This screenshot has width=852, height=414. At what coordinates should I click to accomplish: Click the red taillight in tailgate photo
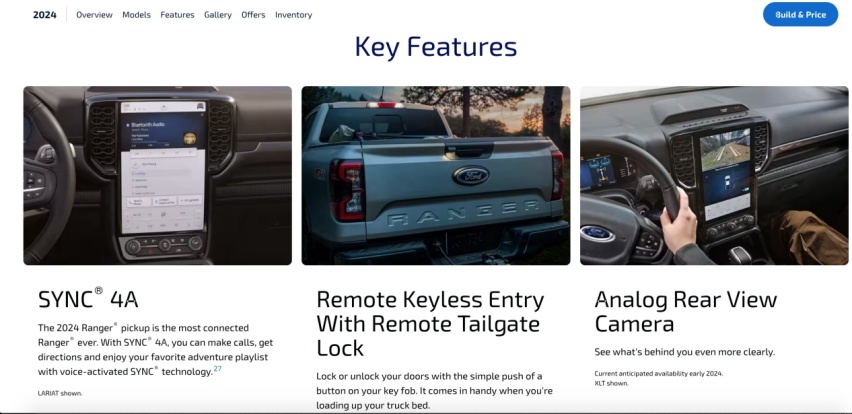click(x=348, y=190)
